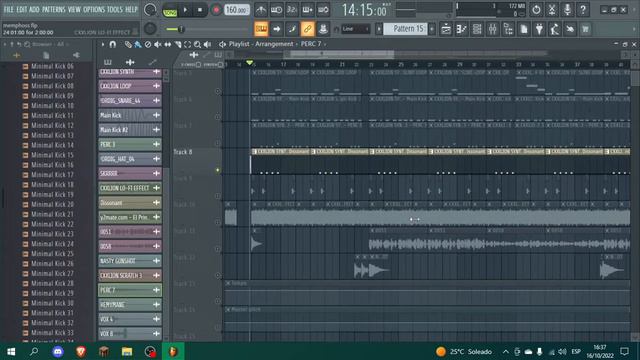Click the help question mark icon
Screen dimensions: 640x360
tap(583, 9)
